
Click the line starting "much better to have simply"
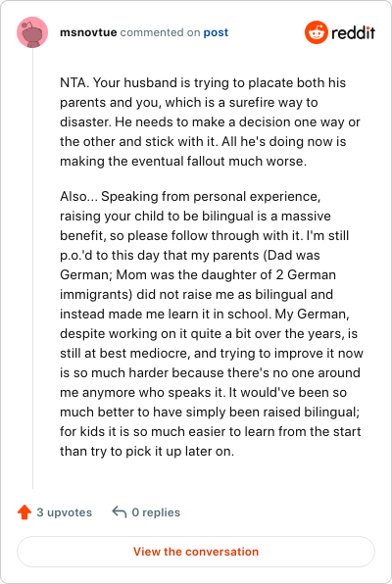tap(210, 412)
